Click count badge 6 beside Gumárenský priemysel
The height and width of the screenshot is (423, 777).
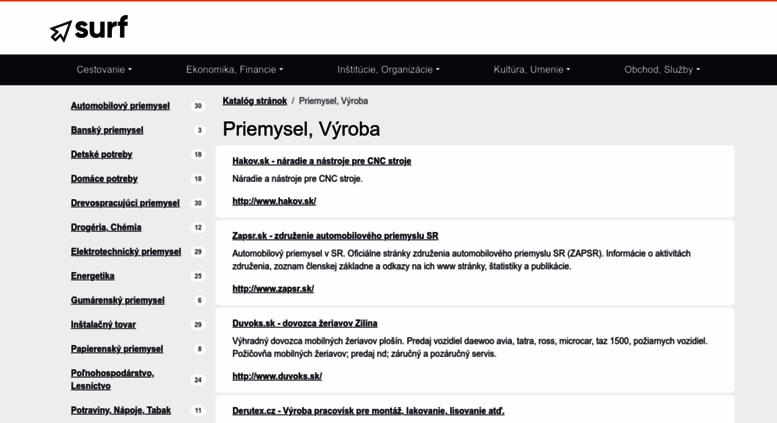point(200,300)
